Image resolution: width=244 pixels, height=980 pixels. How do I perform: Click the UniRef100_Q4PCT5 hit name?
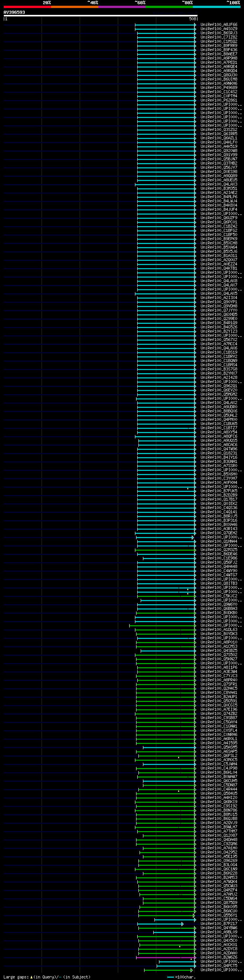click(219, 966)
